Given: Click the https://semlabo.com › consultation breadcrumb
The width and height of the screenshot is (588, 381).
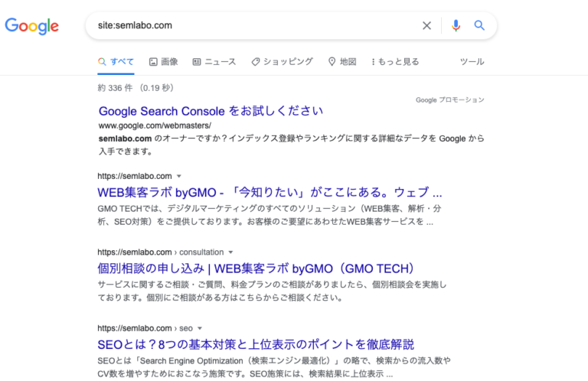Looking at the screenshot, I should pyautogui.click(x=161, y=252).
